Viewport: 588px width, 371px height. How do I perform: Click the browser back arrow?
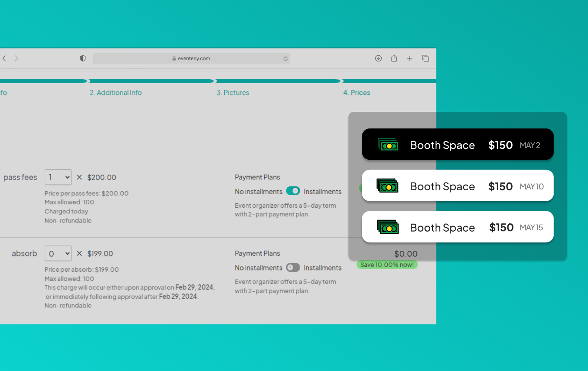point(4,58)
